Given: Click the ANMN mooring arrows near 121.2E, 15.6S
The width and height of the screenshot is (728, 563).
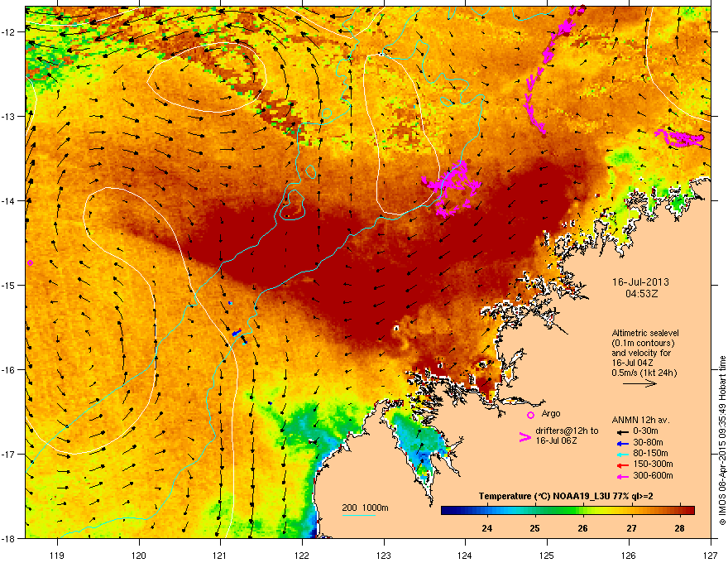Looking at the screenshot, I should tap(238, 335).
